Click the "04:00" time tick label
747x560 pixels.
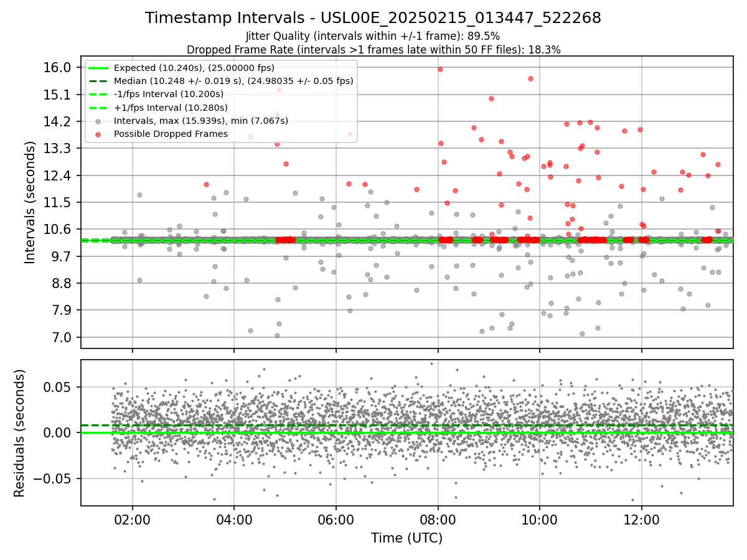coord(234,519)
